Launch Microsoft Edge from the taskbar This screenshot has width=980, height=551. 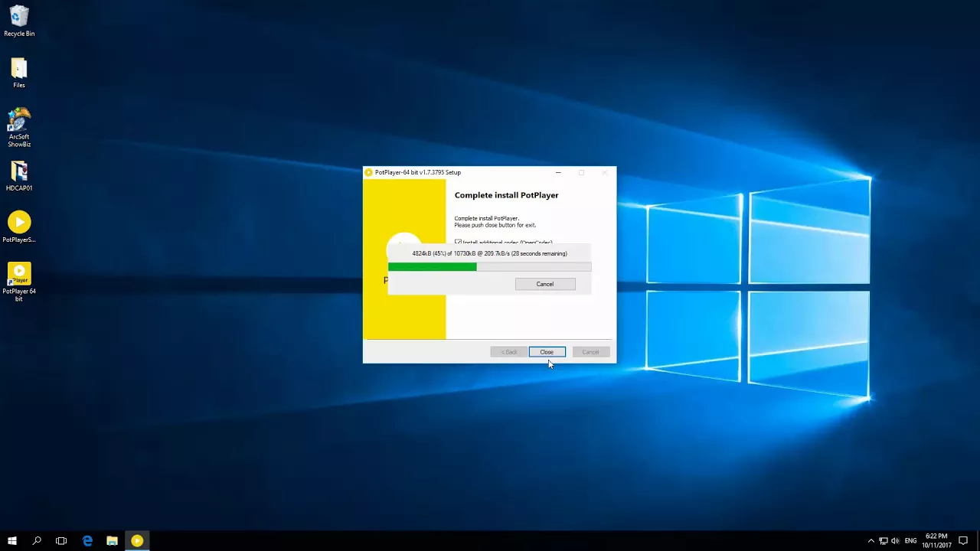pyautogui.click(x=87, y=541)
